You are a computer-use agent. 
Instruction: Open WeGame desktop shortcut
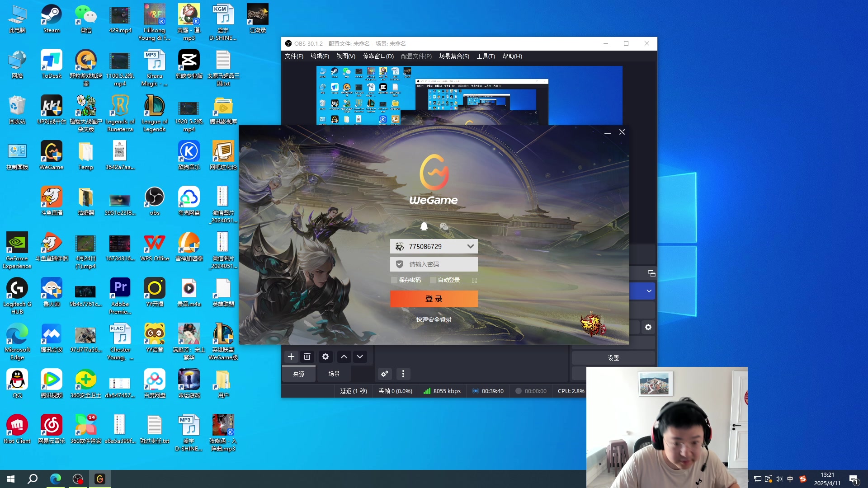(x=52, y=156)
